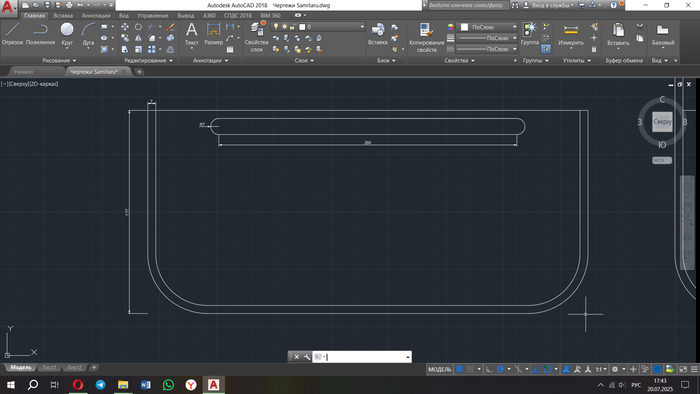
Task: Toggle grid display in status bar
Action: pyautogui.click(x=459, y=369)
